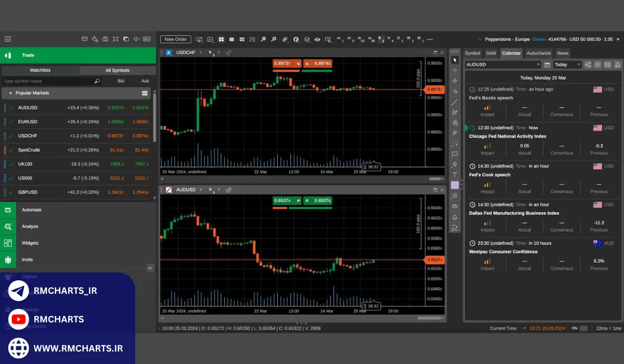Viewport: 624px width, 364px height.
Task: Select the h4 timeframe
Action: tap(391, 40)
